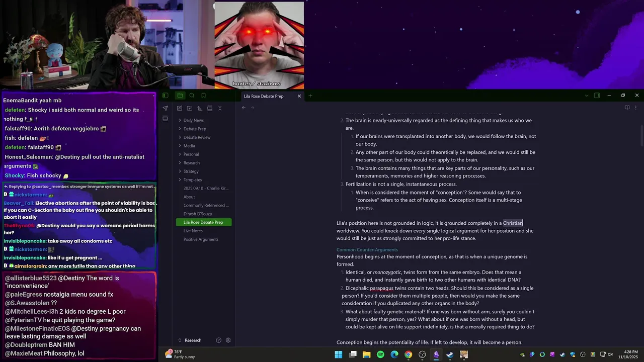Click the hunter / staxioms video thumbnail
This screenshot has height=362, width=644.
click(x=259, y=45)
